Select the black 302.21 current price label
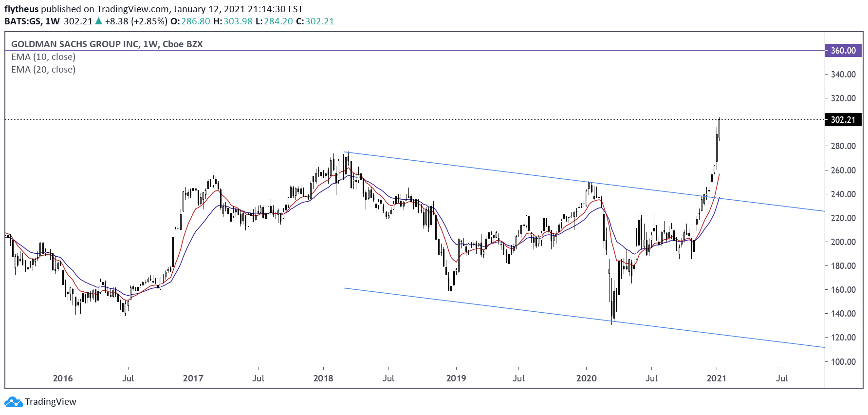 [843, 120]
